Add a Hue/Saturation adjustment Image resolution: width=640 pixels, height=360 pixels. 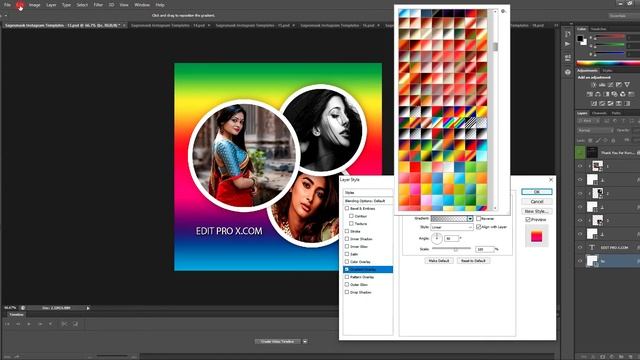click(x=590, y=94)
